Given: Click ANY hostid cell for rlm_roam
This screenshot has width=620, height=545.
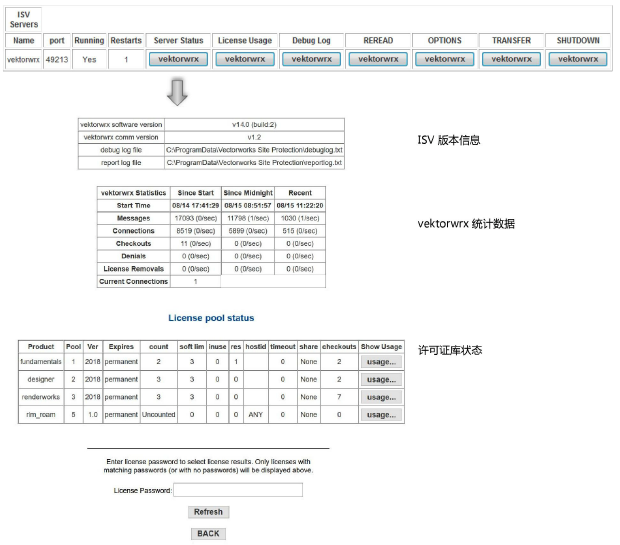Looking at the screenshot, I should [256, 415].
